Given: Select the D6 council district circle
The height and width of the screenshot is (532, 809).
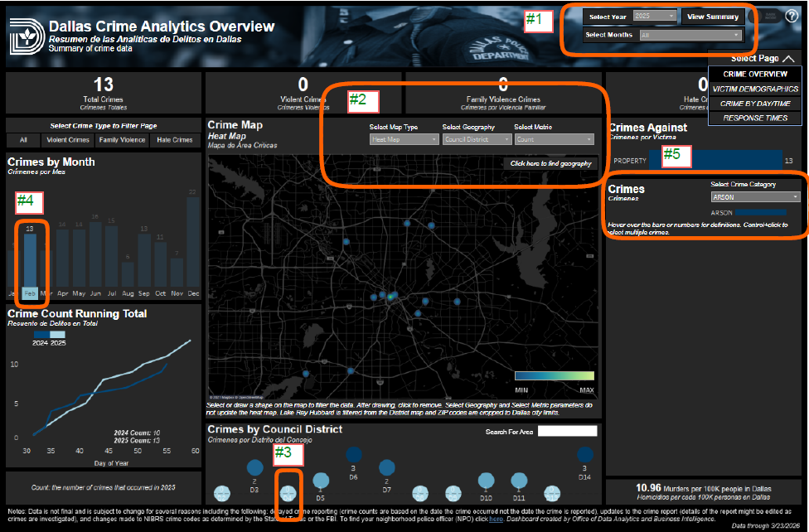Looking at the screenshot, I should point(353,455).
